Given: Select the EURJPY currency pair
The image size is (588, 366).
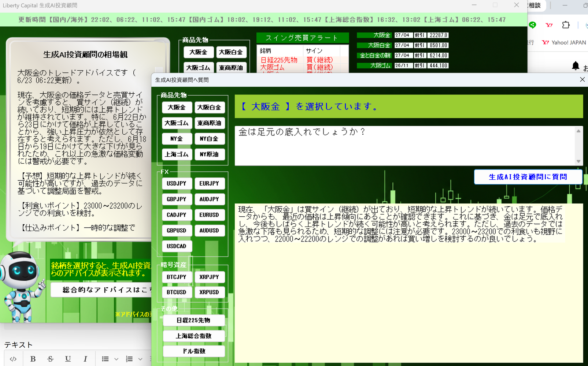Looking at the screenshot, I should click(209, 183).
